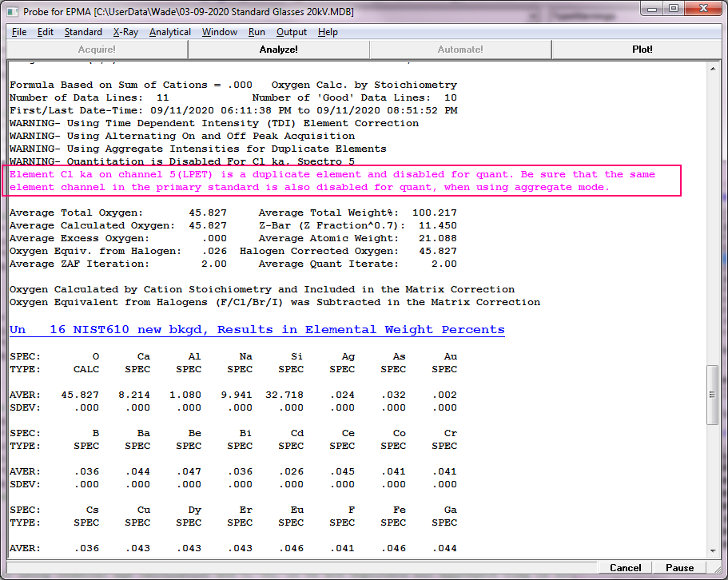Screen dimensions: 728x580
Task: Pause the log output
Action: [679, 568]
